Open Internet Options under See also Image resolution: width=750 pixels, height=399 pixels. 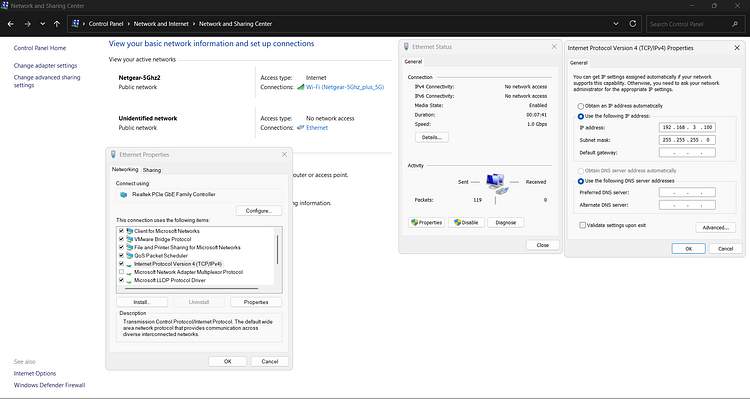point(35,373)
